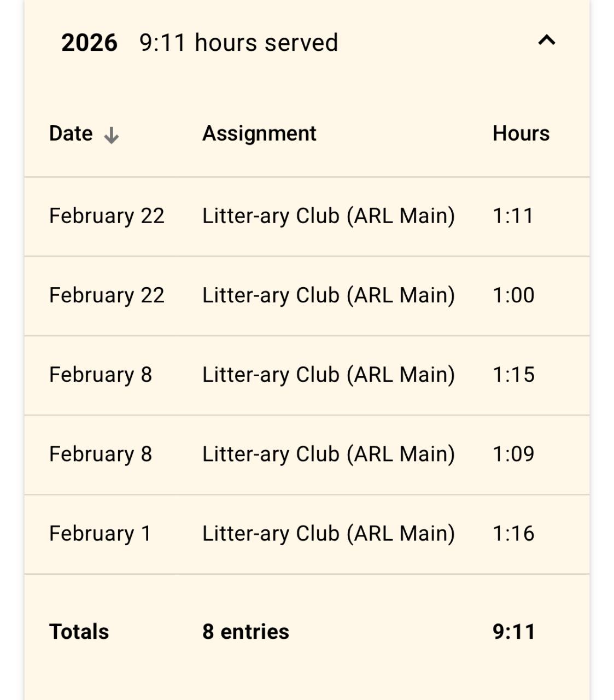Click Litter-ary Club assignment in 1:15 row
The height and width of the screenshot is (700, 614).
329,375
